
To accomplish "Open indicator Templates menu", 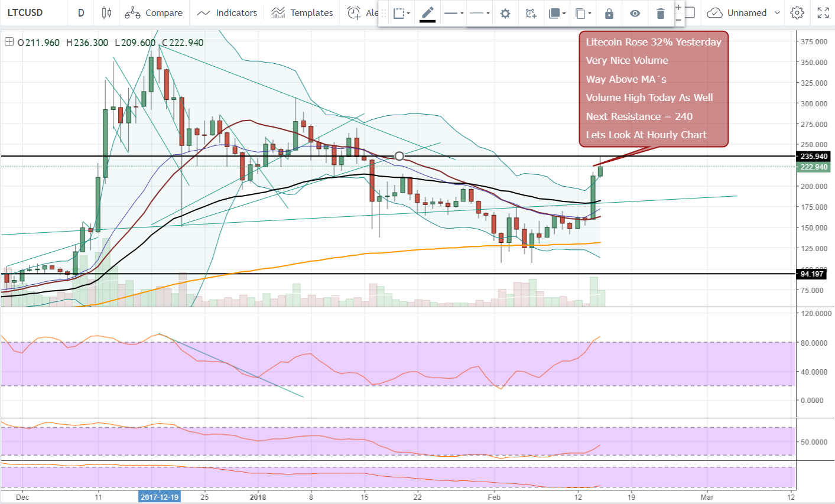I will pyautogui.click(x=302, y=12).
